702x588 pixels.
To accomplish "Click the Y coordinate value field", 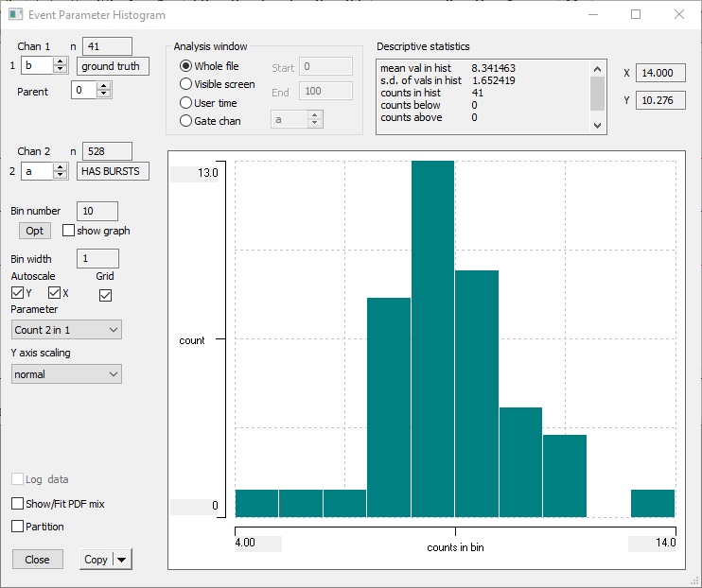I will (660, 100).
